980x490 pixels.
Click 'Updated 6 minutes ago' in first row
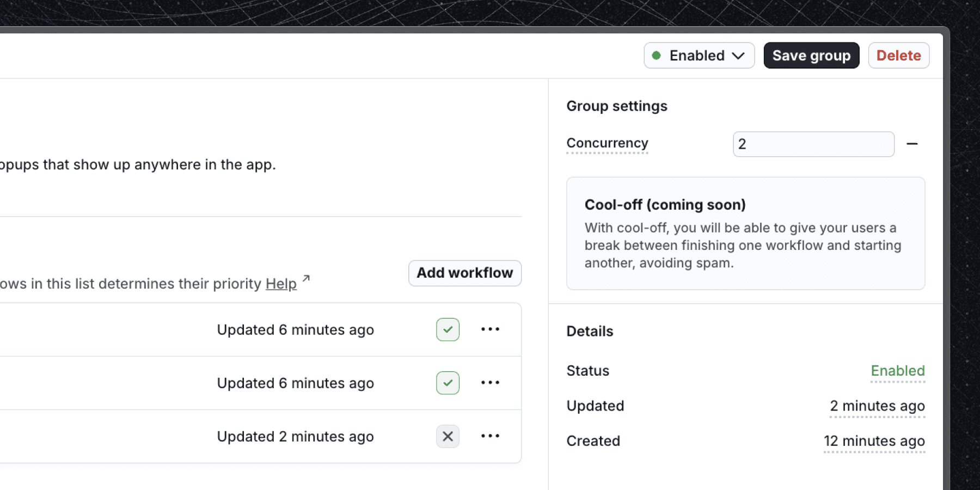coord(295,330)
